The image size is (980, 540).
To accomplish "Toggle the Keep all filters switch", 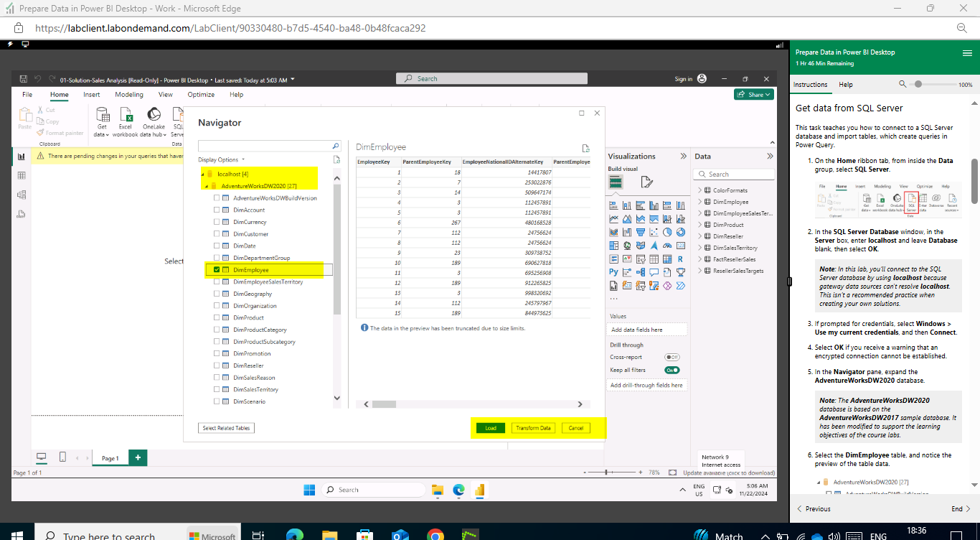I will pos(672,370).
